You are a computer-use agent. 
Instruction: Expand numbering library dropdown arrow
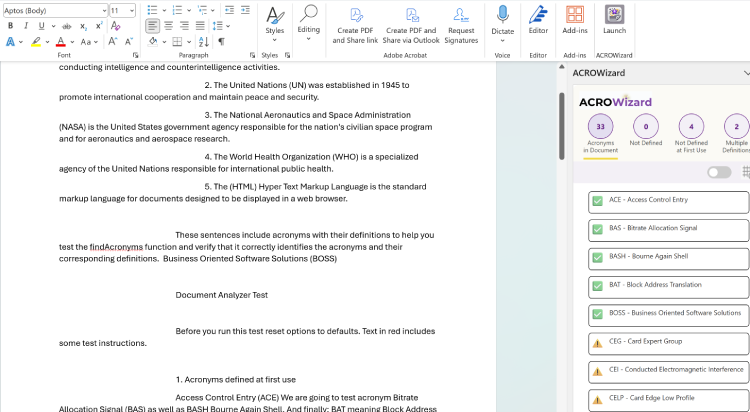189,10
